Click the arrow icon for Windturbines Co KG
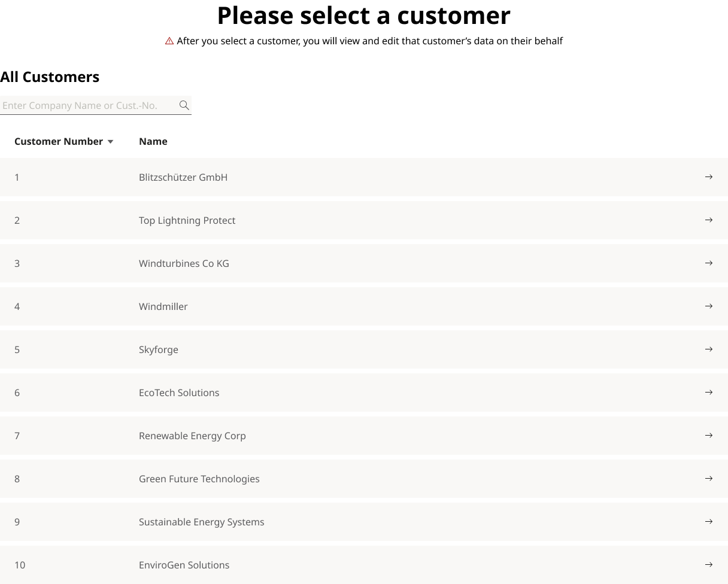This screenshot has height=584, width=728. pos(708,263)
